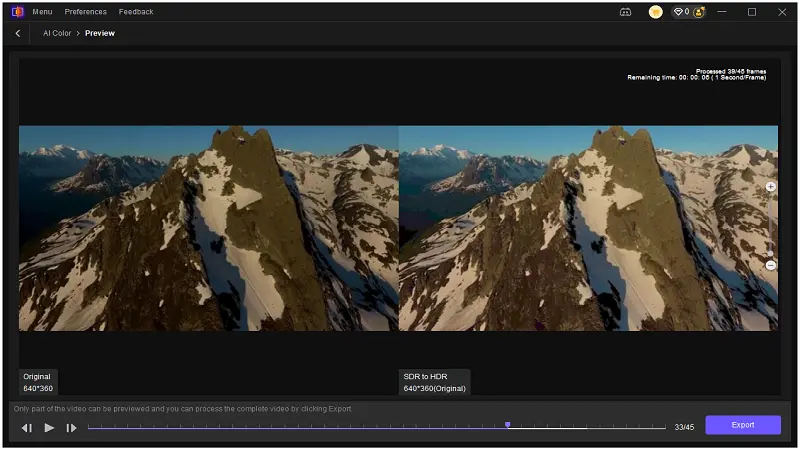Open the Feedback menu

click(136, 12)
